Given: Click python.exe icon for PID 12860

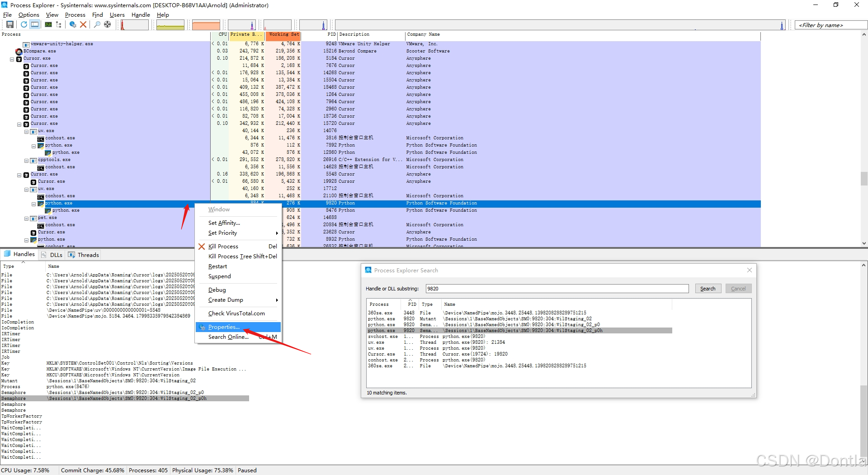Looking at the screenshot, I should (x=48, y=153).
